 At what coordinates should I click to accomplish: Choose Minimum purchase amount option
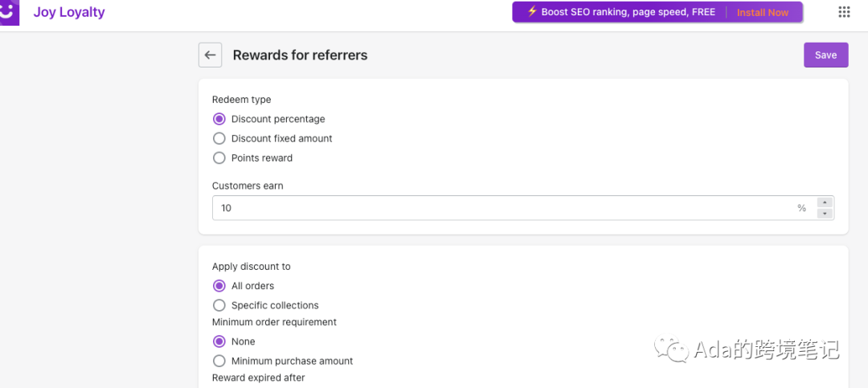click(219, 361)
